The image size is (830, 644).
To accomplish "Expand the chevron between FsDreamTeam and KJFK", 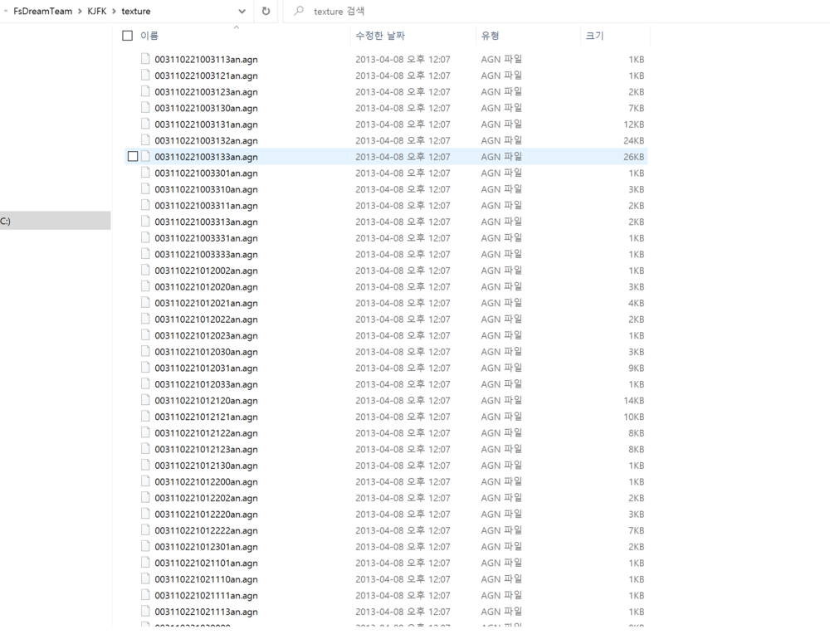I will [80, 12].
